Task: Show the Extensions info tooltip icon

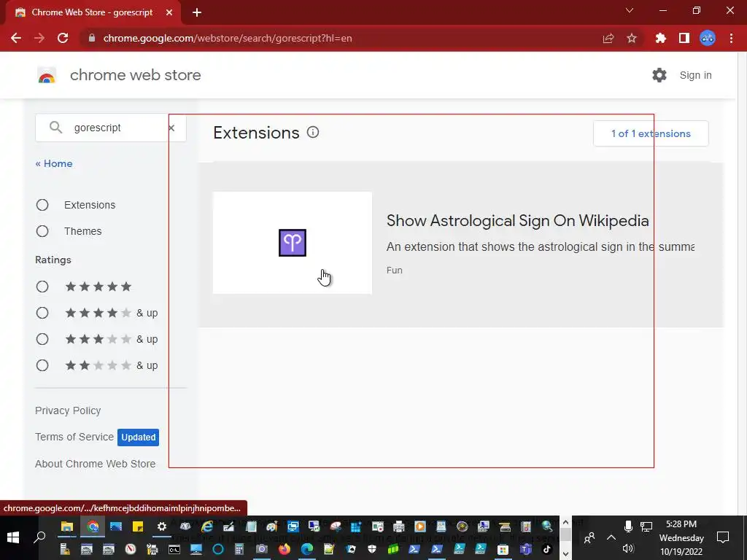Action: (x=312, y=133)
